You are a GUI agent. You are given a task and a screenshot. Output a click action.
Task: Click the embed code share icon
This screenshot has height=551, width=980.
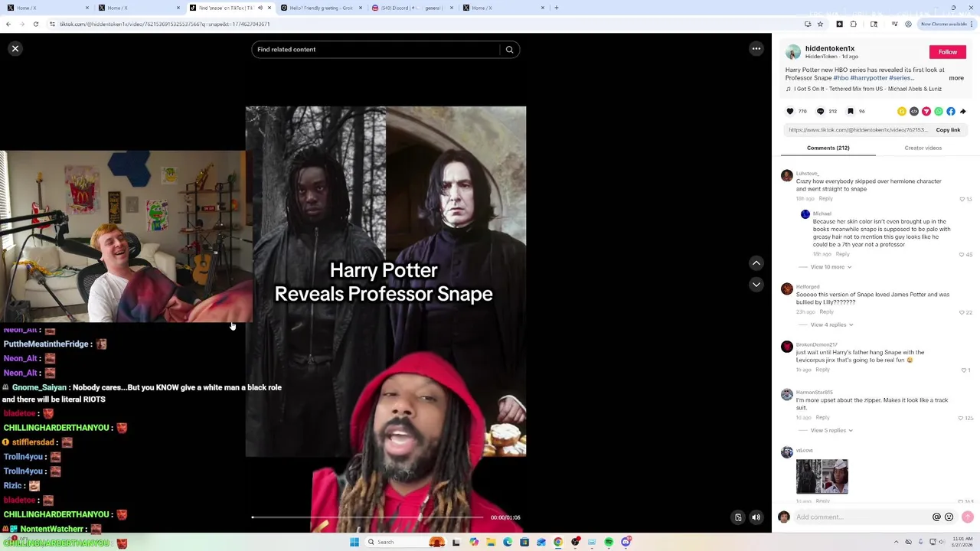(x=914, y=112)
